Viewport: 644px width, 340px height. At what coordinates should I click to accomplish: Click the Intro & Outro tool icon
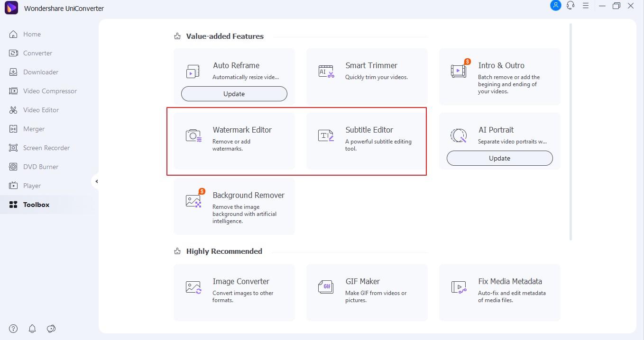[459, 71]
